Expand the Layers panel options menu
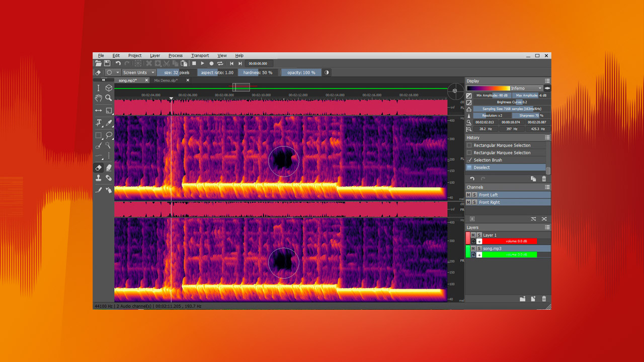644x362 pixels. pos(547,227)
